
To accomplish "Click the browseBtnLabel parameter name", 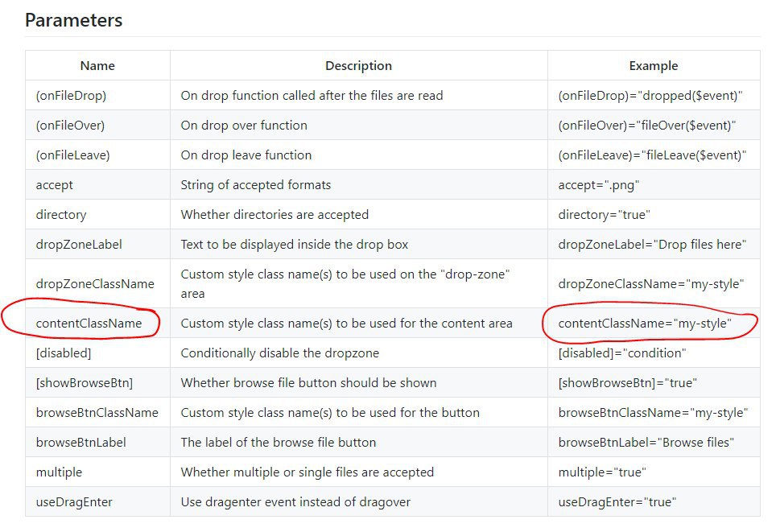I will tap(80, 443).
